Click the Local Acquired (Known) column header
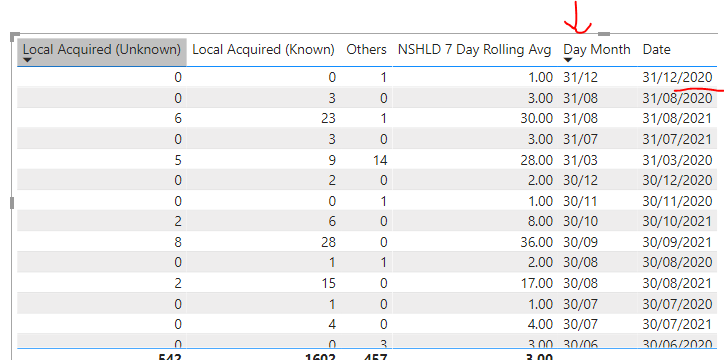The image size is (724, 360). click(x=263, y=50)
